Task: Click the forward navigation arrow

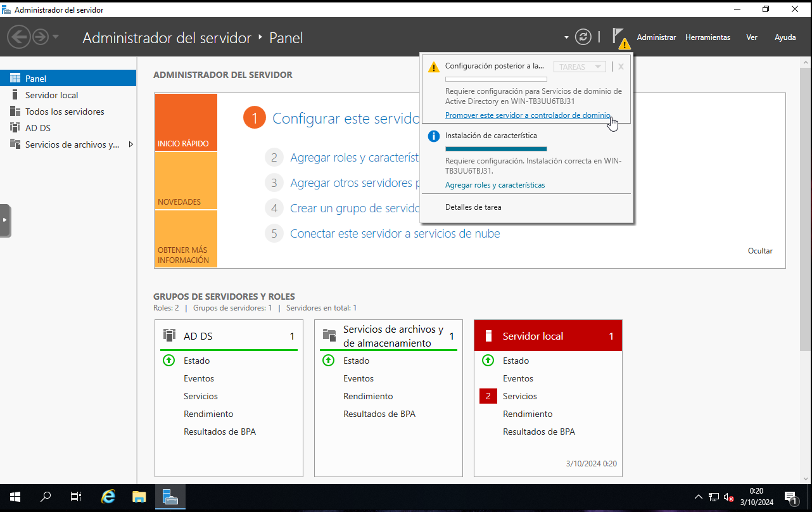Action: [41, 37]
